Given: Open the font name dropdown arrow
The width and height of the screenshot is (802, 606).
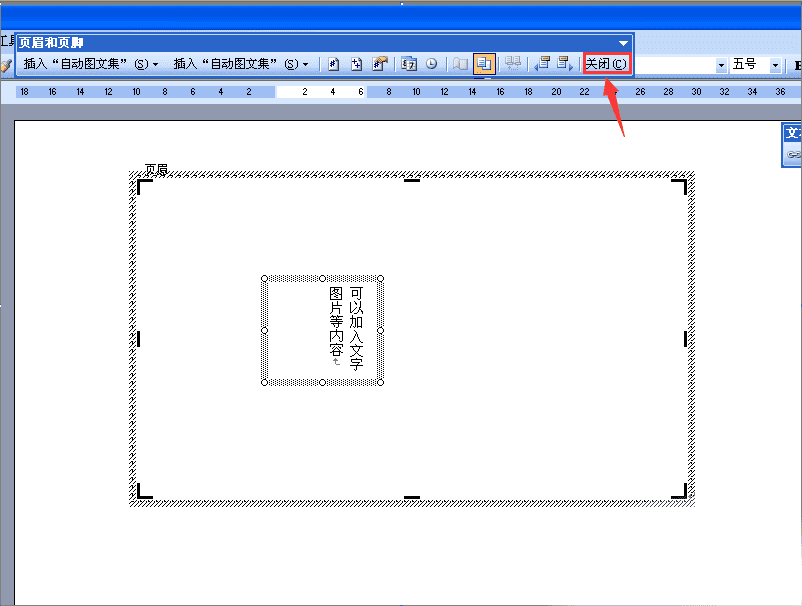Looking at the screenshot, I should tap(721, 65).
